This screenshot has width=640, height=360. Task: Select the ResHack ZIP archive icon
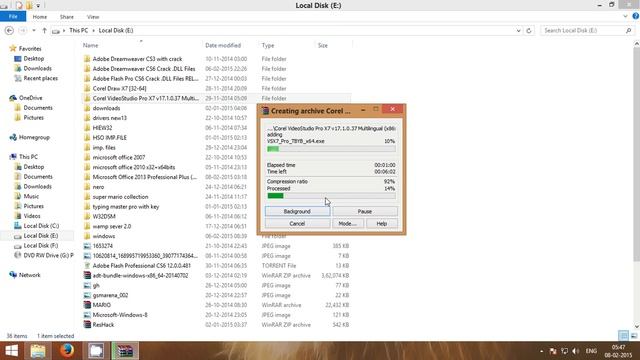point(87,325)
